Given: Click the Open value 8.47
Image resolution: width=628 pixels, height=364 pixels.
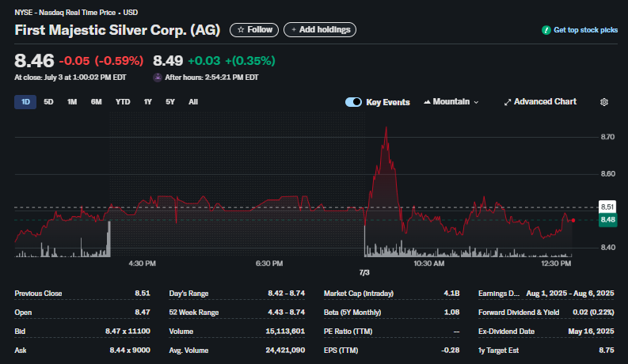Looking at the screenshot, I should point(143,313).
